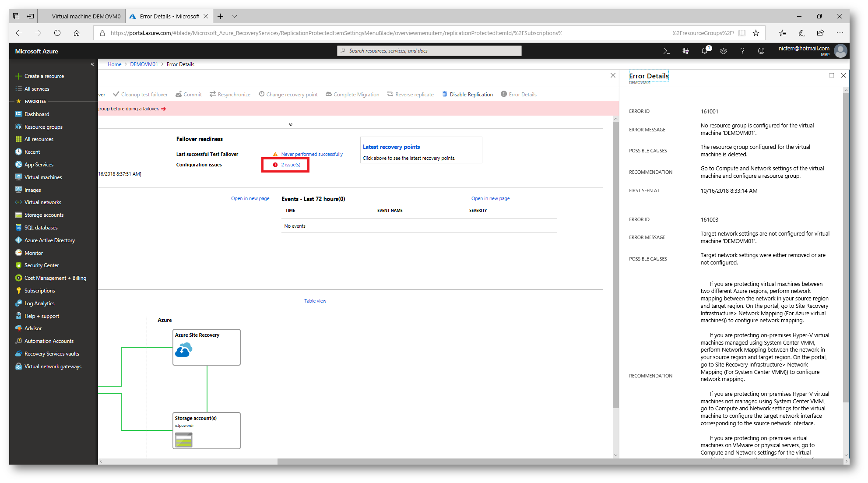
Task: Click the Resynchronize command
Action: point(230,95)
